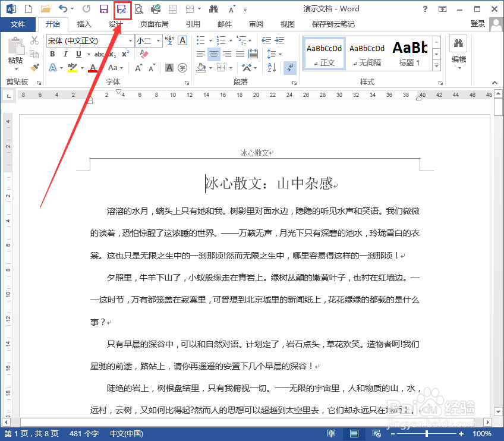Switch to the 引用 (References) tab

pyautogui.click(x=193, y=24)
